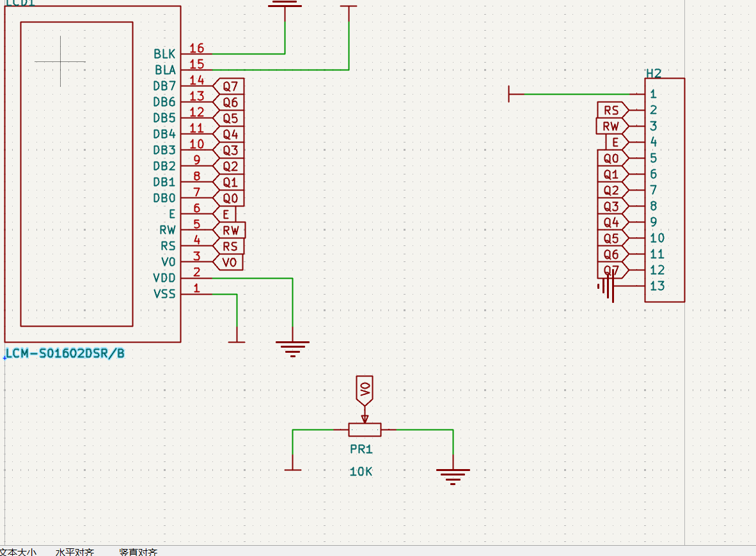Click the 水平对齐 label at the bottom

pos(75,552)
